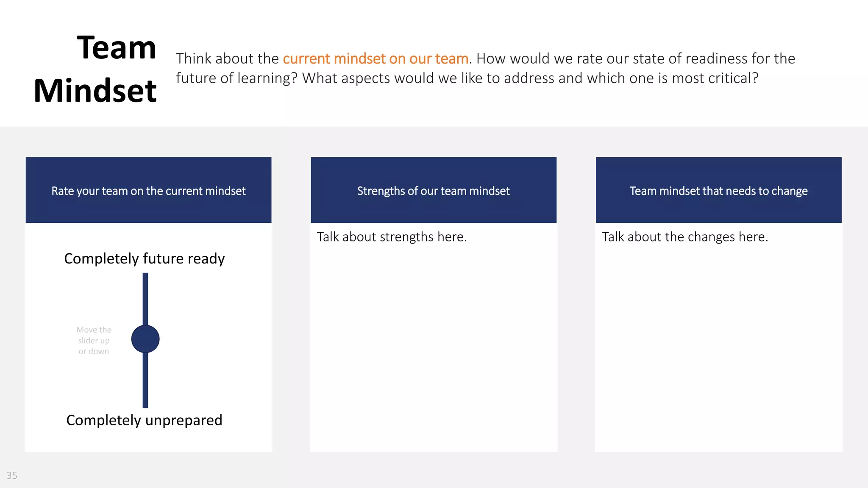Click 'Strengths of our team mindset' header

pos(433,191)
